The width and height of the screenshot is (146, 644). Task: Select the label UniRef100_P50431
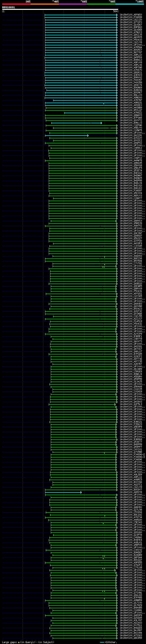[131, 291]
